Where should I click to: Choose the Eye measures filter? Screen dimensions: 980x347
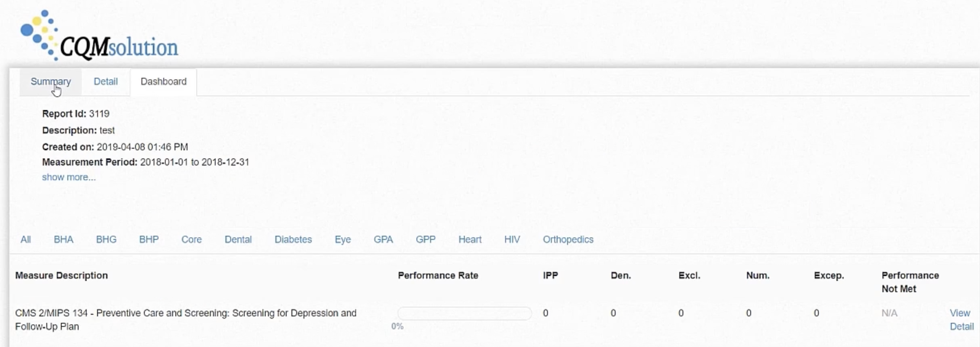point(343,239)
